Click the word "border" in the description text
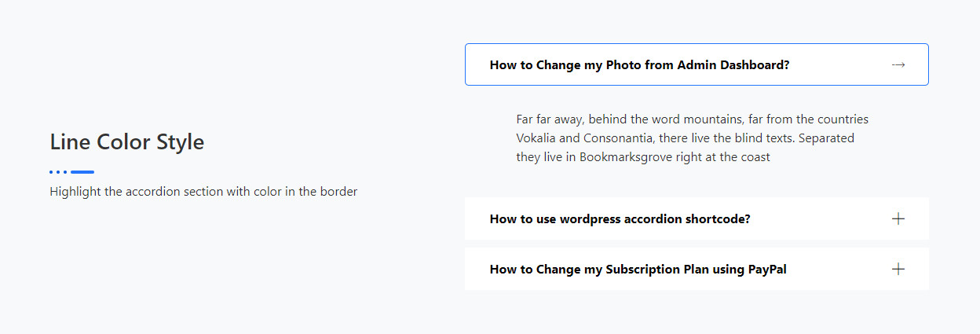The height and width of the screenshot is (334, 980). click(x=338, y=192)
